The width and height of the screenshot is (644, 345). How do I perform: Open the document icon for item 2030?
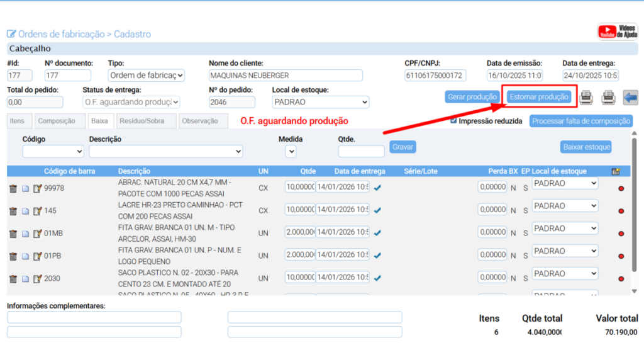[25, 279]
